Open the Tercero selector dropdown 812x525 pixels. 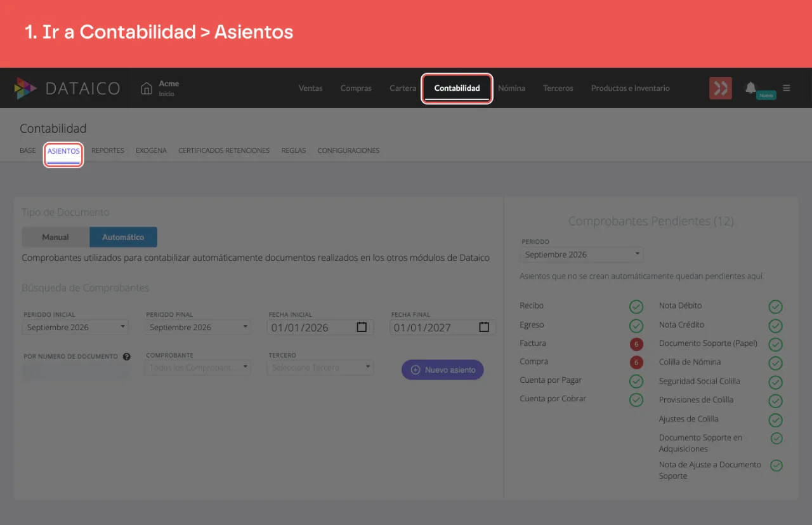(x=321, y=368)
